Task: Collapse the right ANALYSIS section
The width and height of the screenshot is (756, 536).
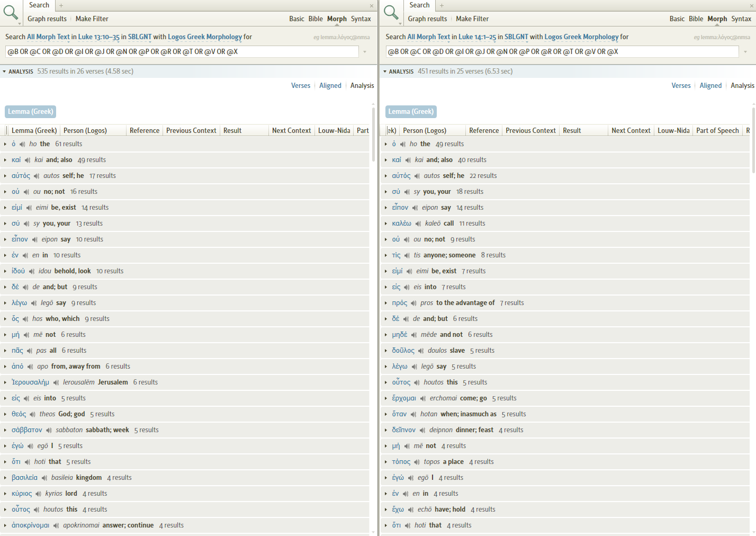Action: [x=385, y=72]
